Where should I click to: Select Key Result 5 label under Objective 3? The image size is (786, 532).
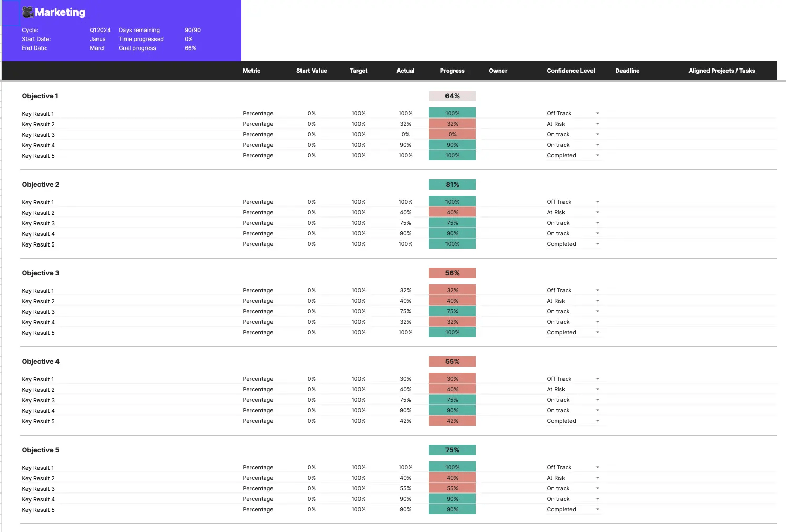(x=38, y=332)
